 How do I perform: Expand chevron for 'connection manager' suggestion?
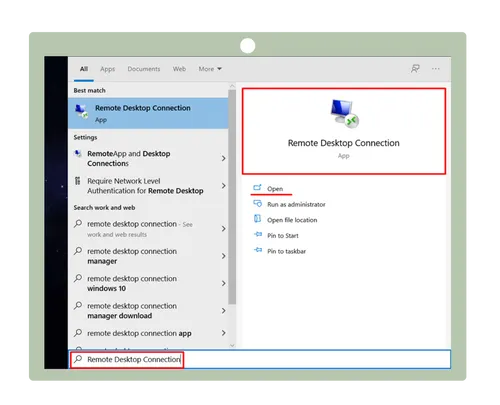(223, 256)
